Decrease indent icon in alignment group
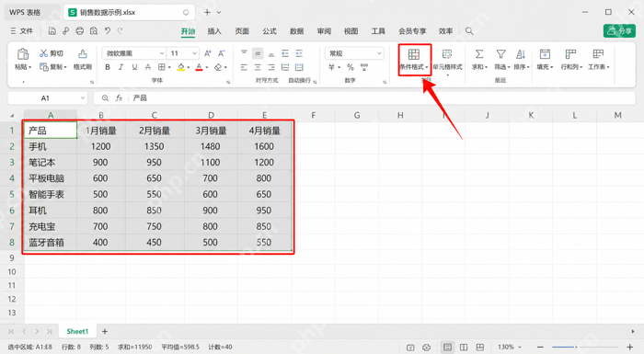This screenshot has height=354, width=644. 285,53
